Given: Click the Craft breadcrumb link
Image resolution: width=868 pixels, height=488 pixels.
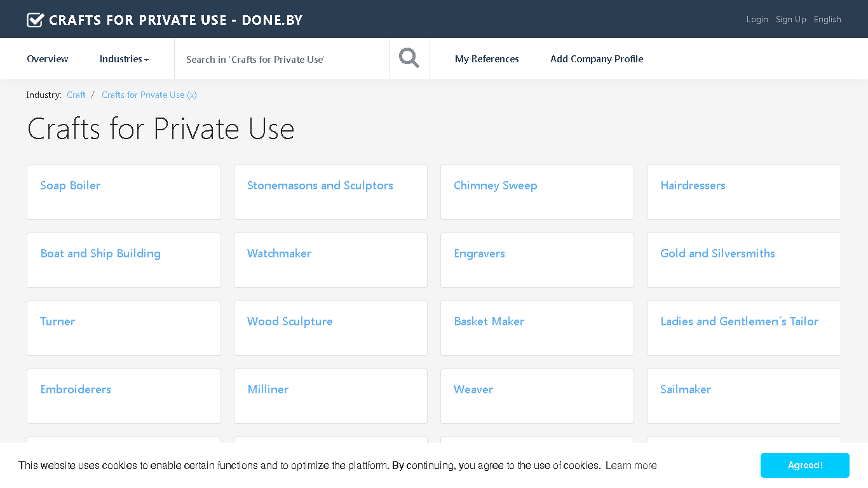Looking at the screenshot, I should point(76,95).
